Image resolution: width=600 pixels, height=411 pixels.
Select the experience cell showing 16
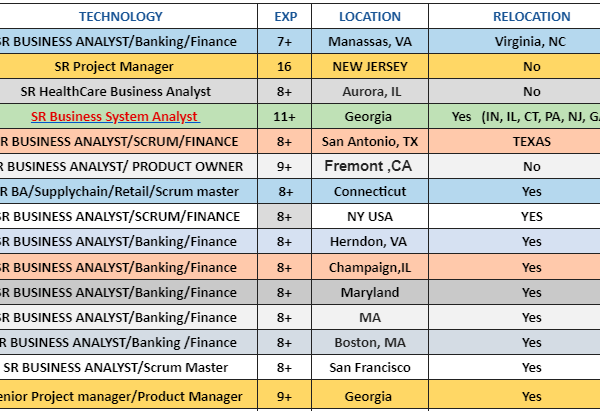pos(284,66)
